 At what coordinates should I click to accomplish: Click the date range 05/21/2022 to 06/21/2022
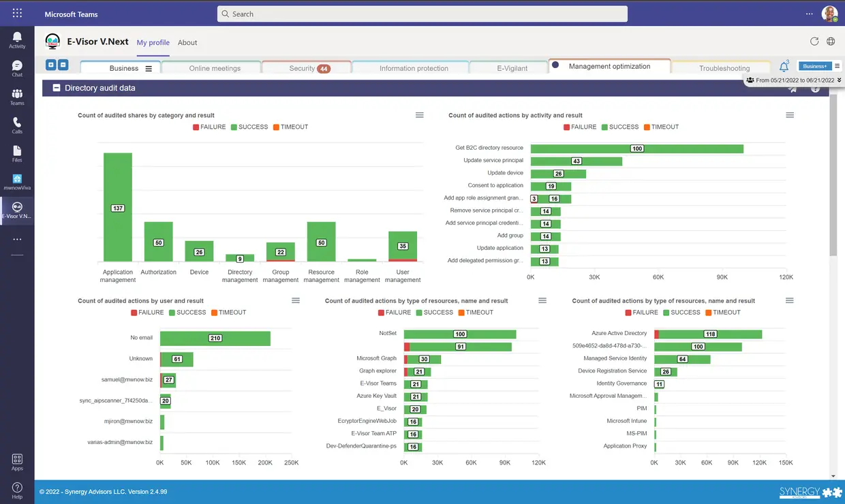[796, 80]
